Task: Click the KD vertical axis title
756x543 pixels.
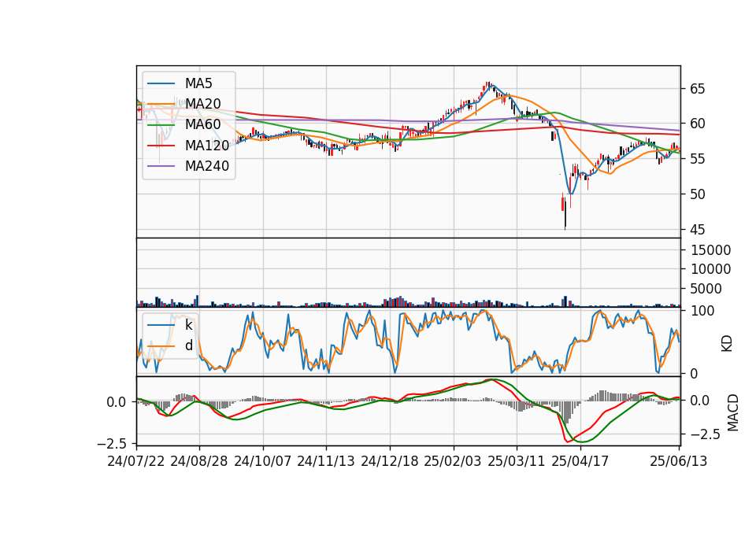Action: 727,344
